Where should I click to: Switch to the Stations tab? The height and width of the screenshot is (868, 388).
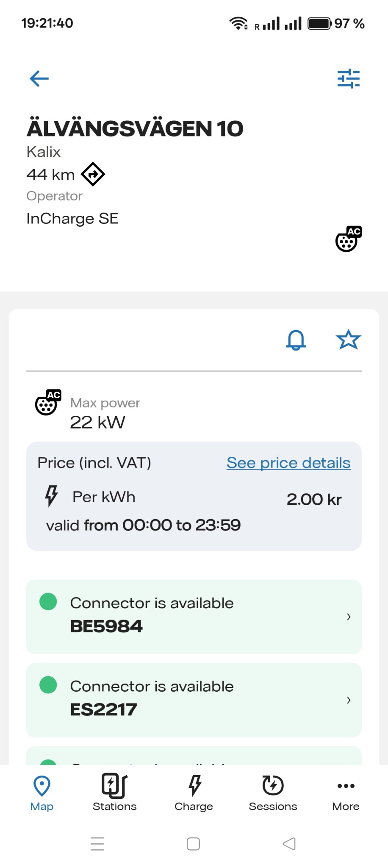(114, 792)
